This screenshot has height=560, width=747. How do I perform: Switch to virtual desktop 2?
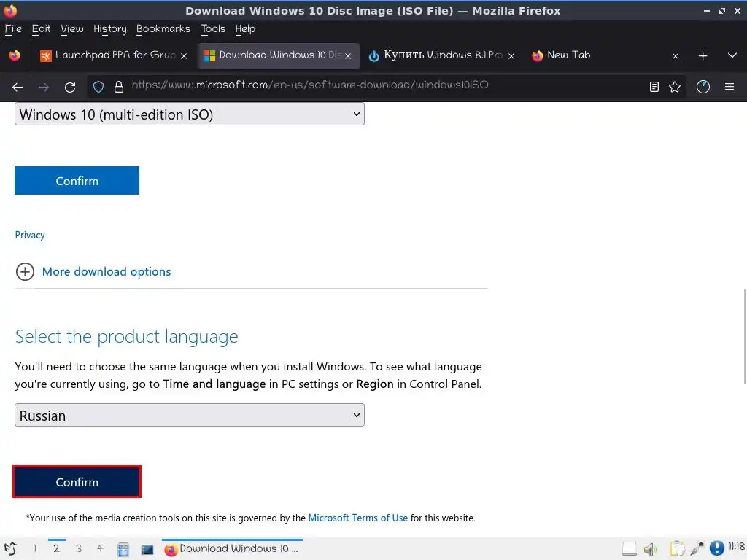(x=56, y=548)
